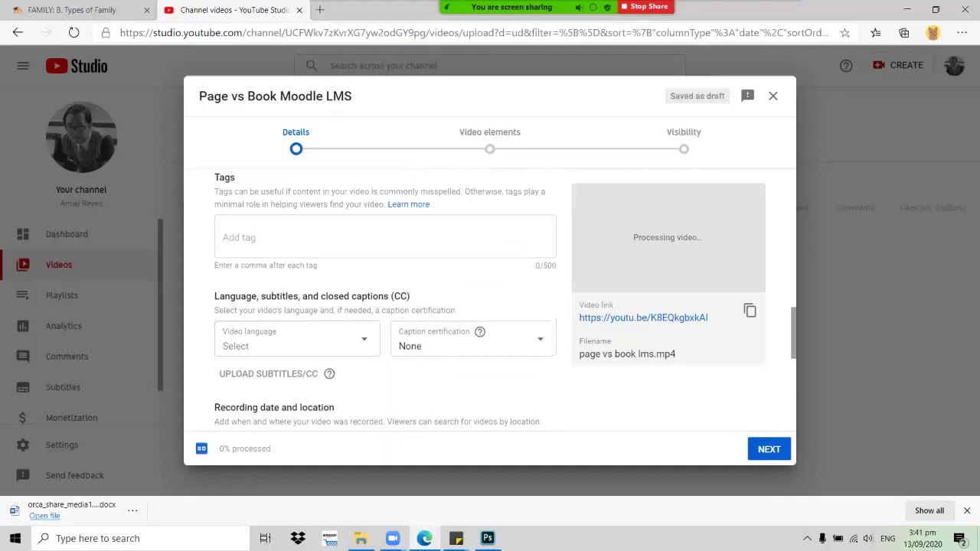Click the shield icon in Zoom sharing bar
This screenshot has height=551, width=980.
pyautogui.click(x=607, y=7)
